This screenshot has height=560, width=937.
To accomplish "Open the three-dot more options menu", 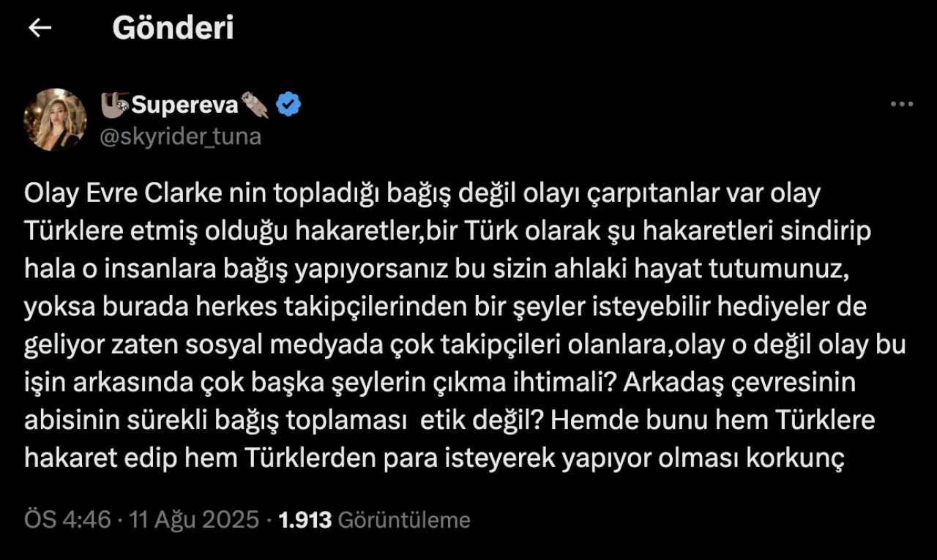I will tap(901, 105).
